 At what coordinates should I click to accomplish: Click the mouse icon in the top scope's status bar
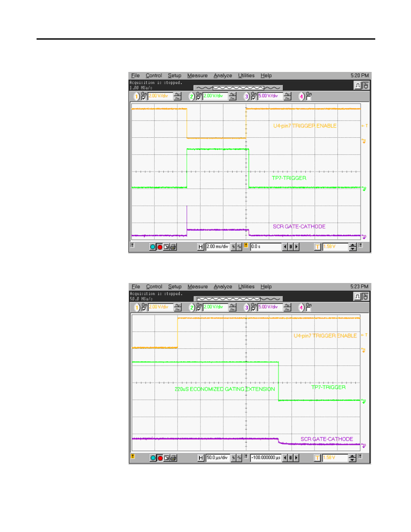pyautogui.click(x=365, y=86)
